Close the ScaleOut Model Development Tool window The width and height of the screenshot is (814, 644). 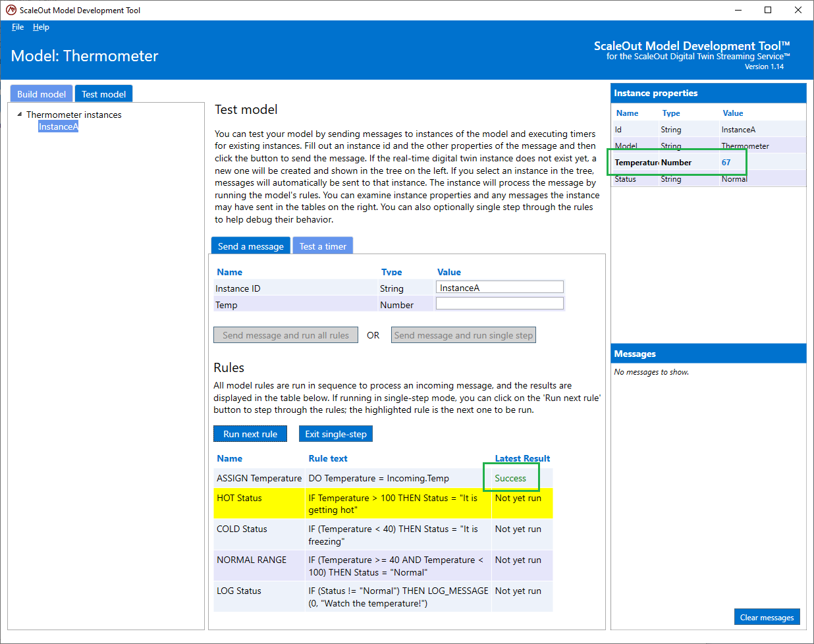tap(798, 10)
